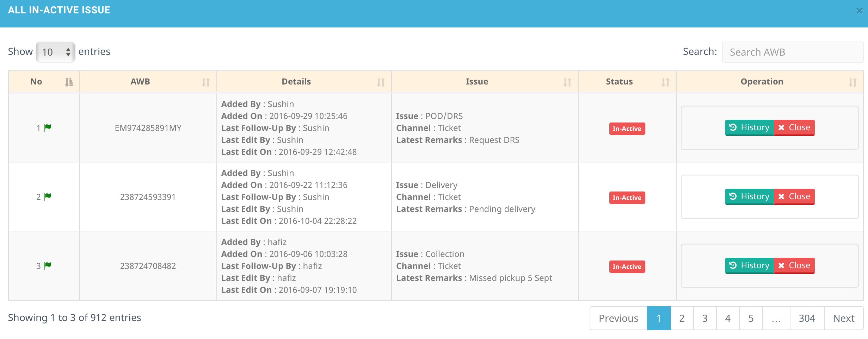Open History for AWB EM974285891MY
Image resolution: width=868 pixels, height=339 pixels.
coord(750,127)
